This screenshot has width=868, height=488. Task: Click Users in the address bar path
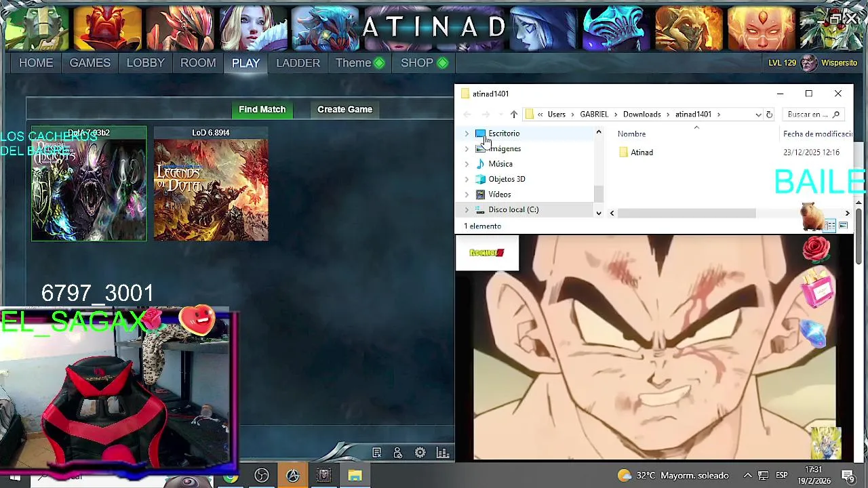coord(556,115)
